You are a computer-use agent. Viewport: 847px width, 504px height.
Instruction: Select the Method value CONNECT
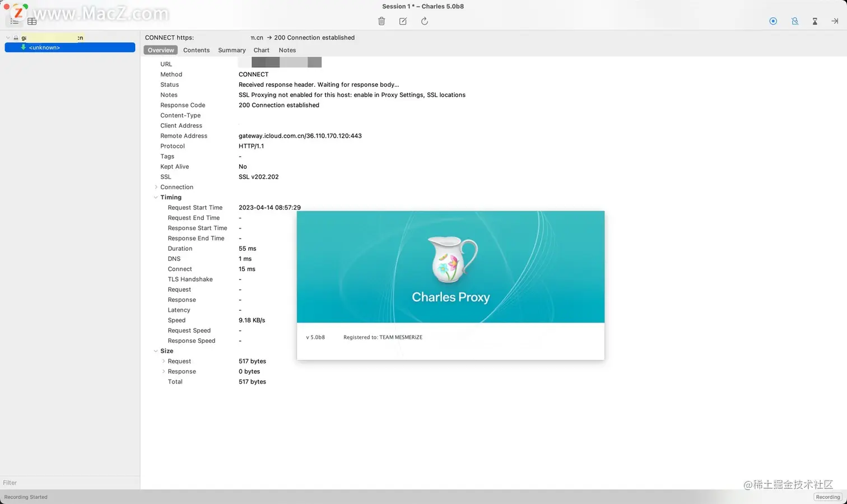tap(254, 74)
